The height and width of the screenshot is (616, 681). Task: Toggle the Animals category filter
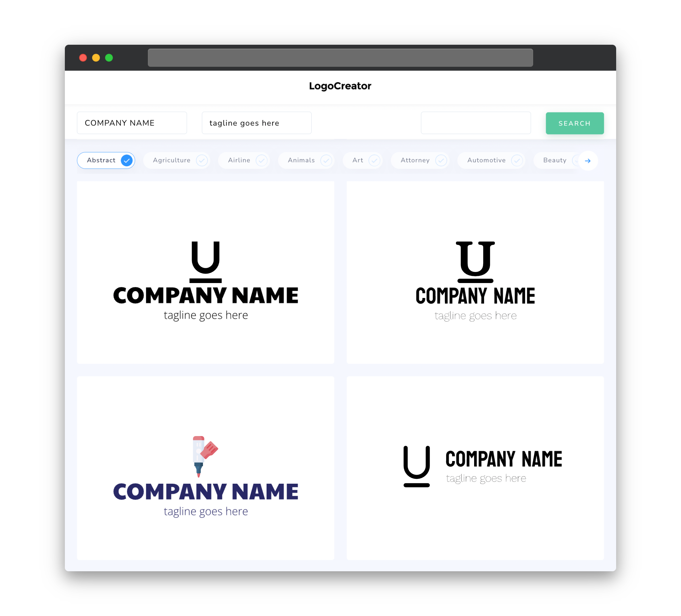pos(308,160)
